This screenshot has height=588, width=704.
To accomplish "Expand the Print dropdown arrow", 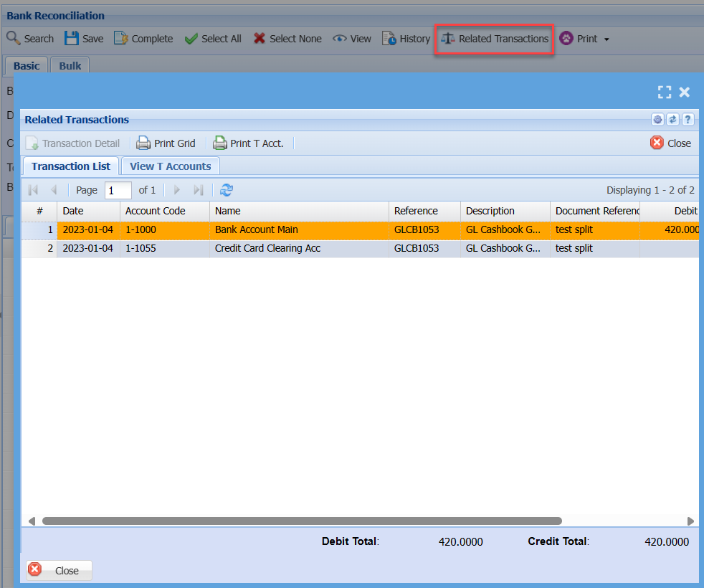I will pos(607,39).
